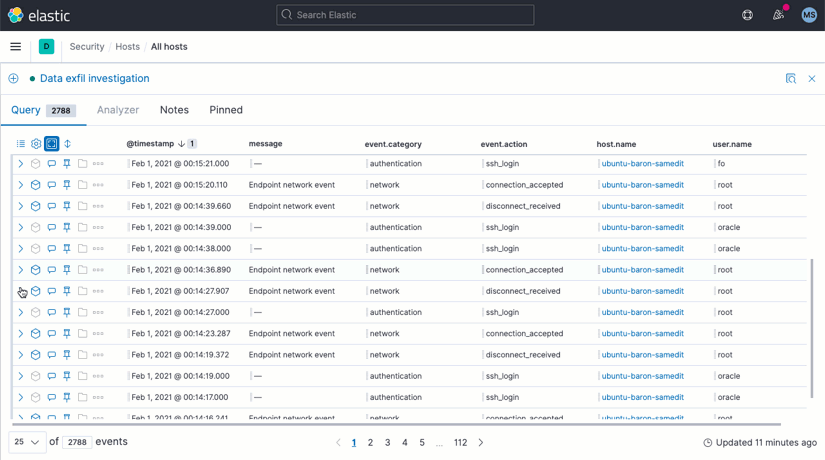Open the timeline inspect icon near close
Viewport: 825px width, 460px height.
point(790,78)
